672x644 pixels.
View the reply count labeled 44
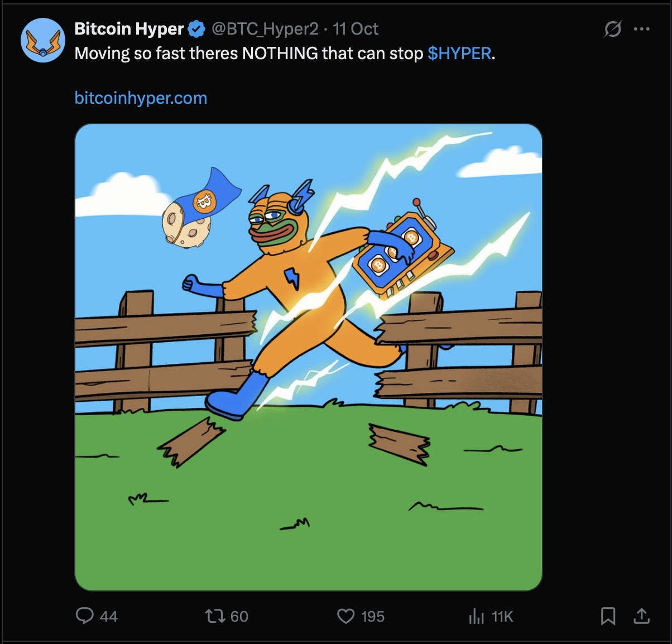[x=108, y=617]
